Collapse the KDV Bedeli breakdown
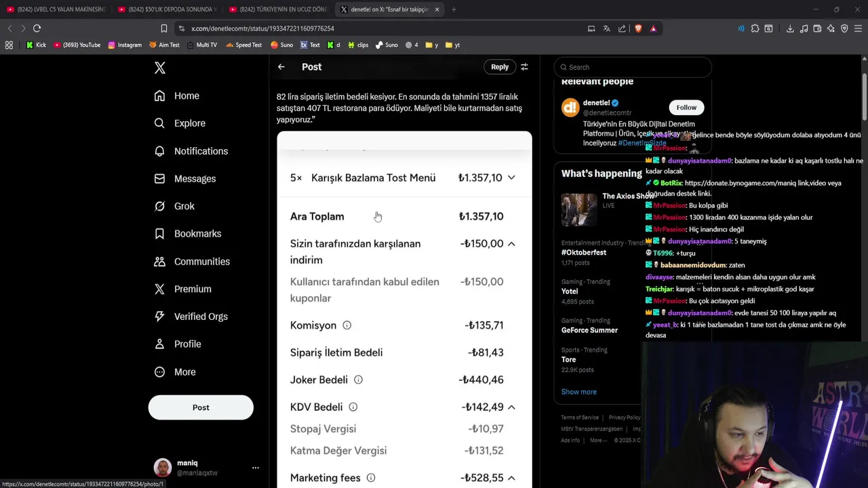 pos(511,407)
